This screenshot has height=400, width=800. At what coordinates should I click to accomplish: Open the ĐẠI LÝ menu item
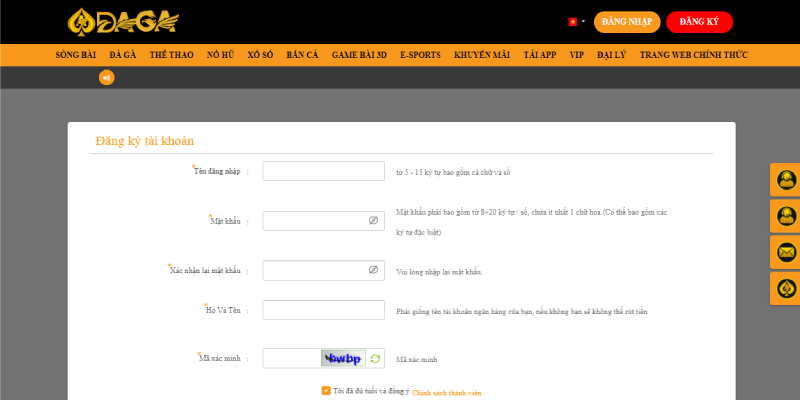[x=611, y=55]
